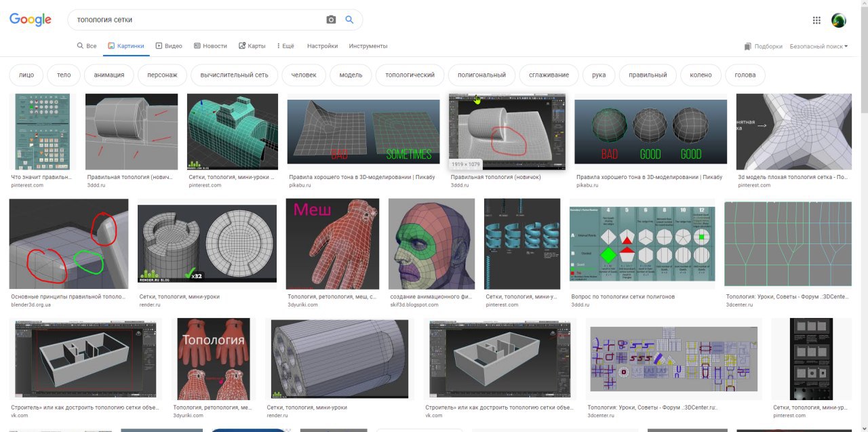This screenshot has width=868, height=432.
Task: Open the teal locomotive mesh thumbnail
Action: pyautogui.click(x=233, y=132)
